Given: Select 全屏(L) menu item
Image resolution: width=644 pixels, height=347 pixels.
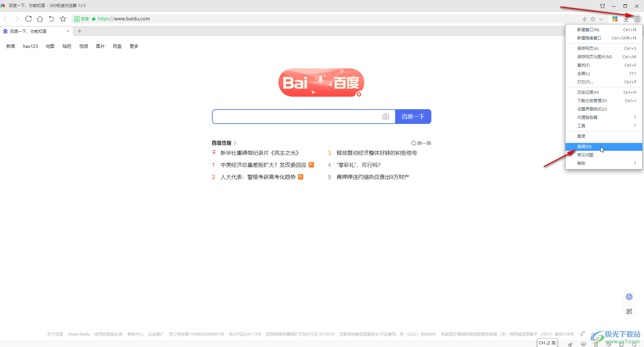Looking at the screenshot, I should tap(604, 73).
